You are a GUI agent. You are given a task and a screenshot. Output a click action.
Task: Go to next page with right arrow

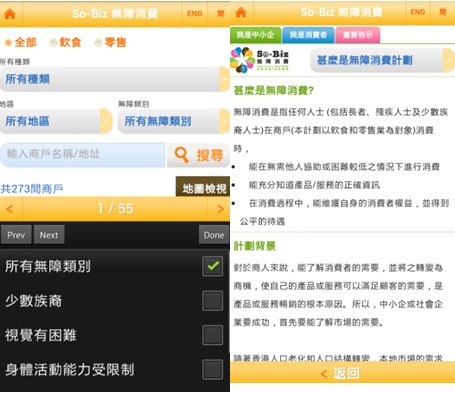point(220,209)
